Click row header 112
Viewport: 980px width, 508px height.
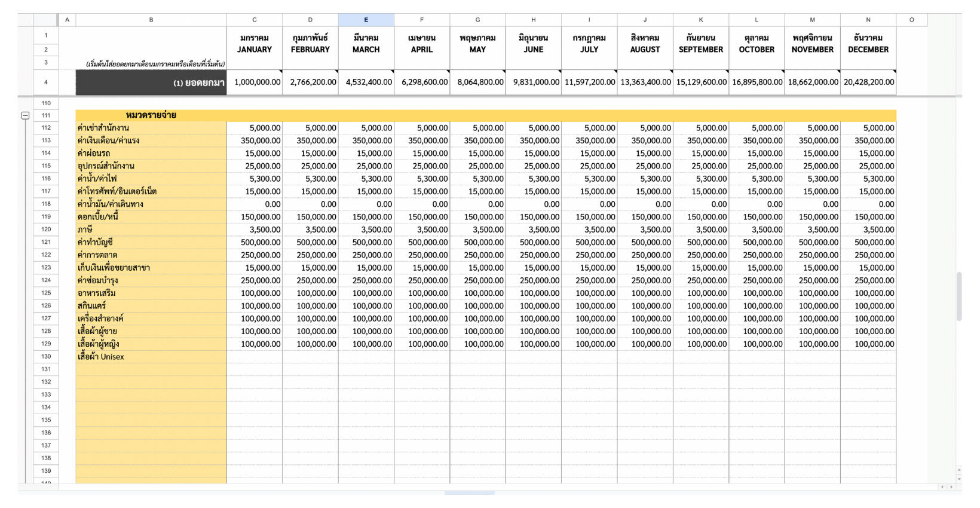coord(46,128)
